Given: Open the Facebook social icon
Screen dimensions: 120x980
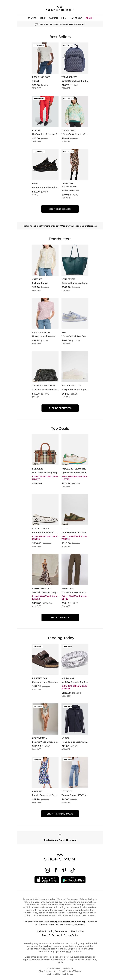Looking at the screenshot, I should pos(56,870).
